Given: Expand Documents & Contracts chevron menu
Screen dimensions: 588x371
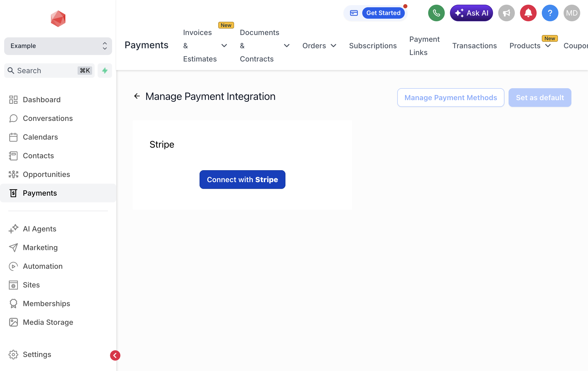Looking at the screenshot, I should click(287, 46).
